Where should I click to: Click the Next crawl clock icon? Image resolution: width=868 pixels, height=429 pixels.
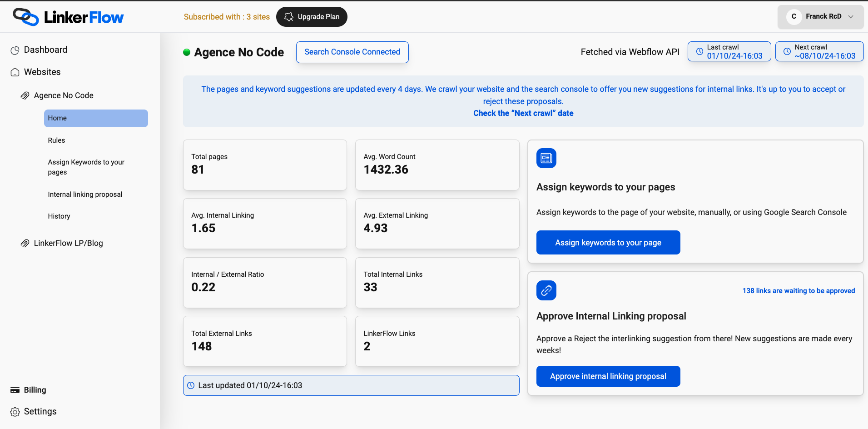(x=787, y=51)
